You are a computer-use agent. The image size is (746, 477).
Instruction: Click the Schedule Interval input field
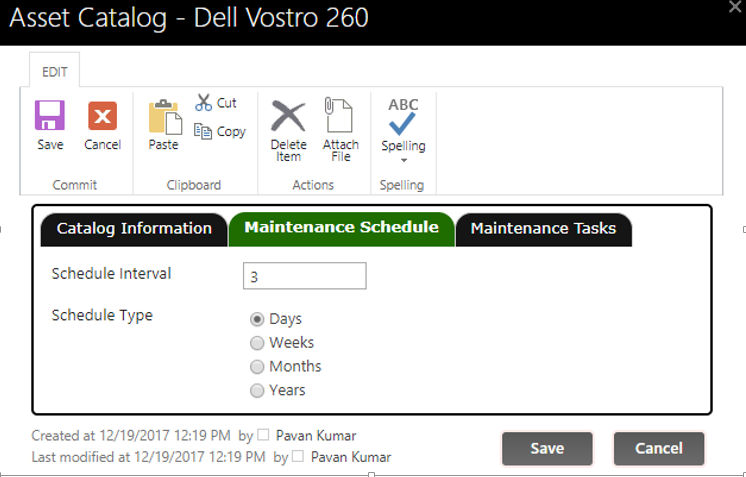304,276
